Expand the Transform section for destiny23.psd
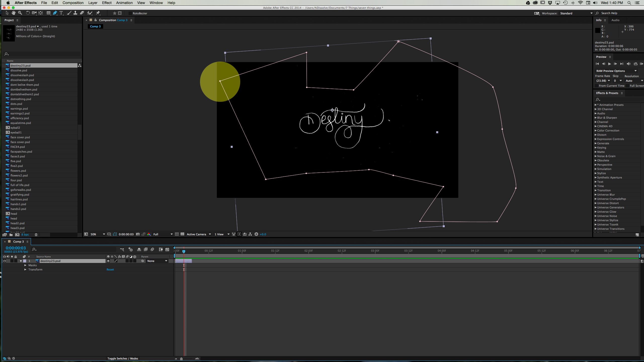Image resolution: width=644 pixels, height=362 pixels. click(x=25, y=269)
